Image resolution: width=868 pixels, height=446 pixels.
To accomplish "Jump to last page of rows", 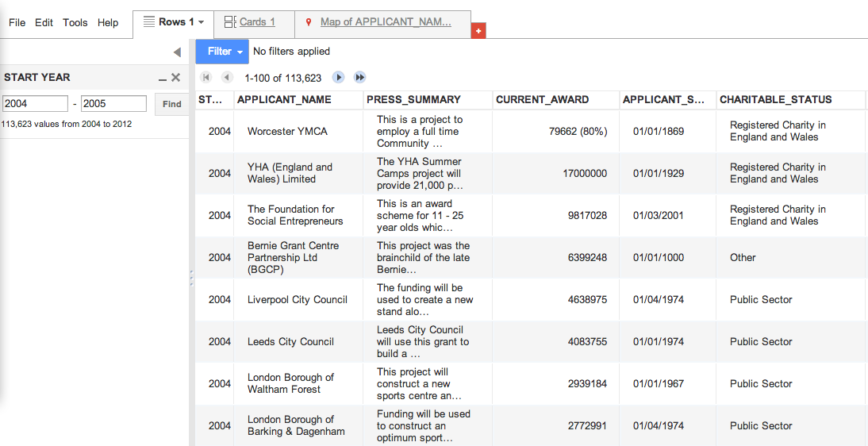I will click(360, 78).
